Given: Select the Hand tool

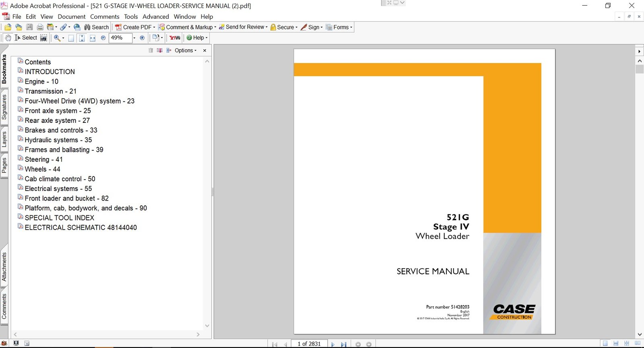Looking at the screenshot, I should 8,38.
